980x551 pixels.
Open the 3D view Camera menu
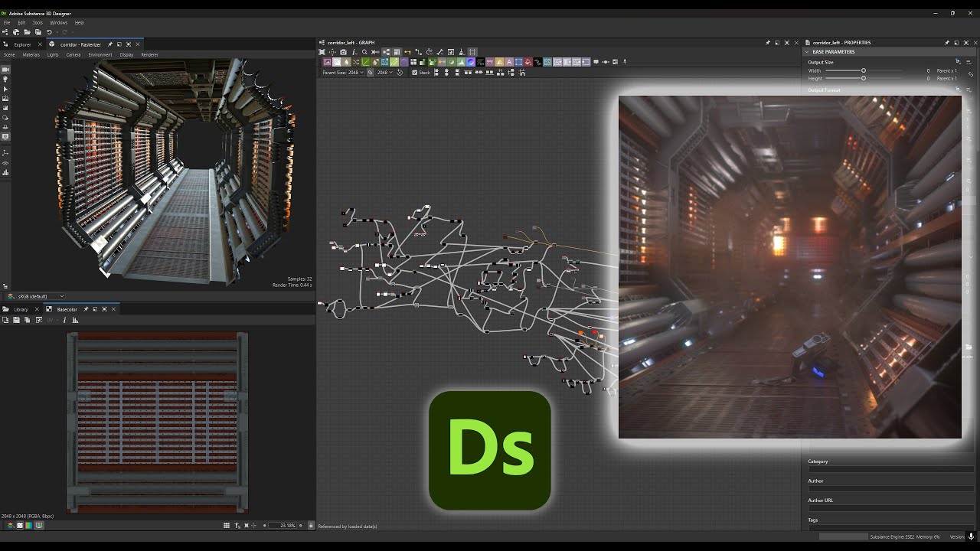[x=73, y=54]
